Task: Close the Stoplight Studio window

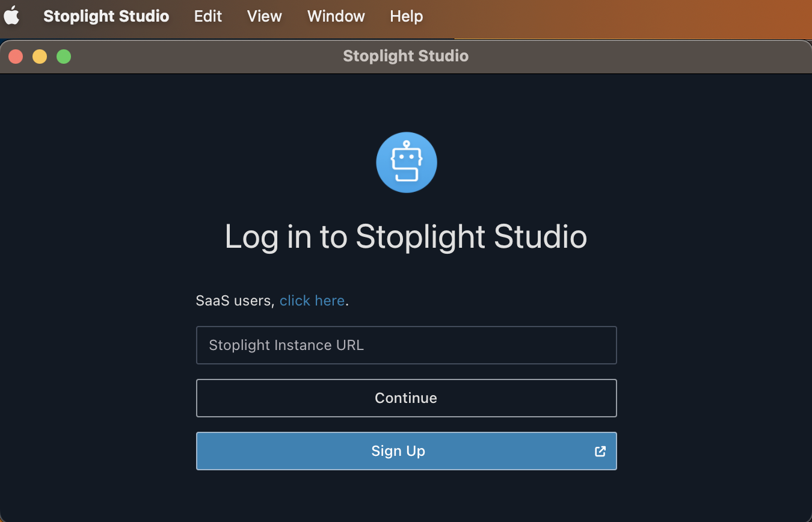Action: coord(16,57)
